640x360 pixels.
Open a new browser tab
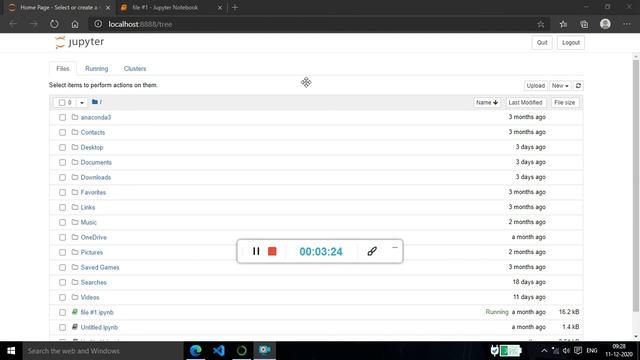tap(235, 7)
